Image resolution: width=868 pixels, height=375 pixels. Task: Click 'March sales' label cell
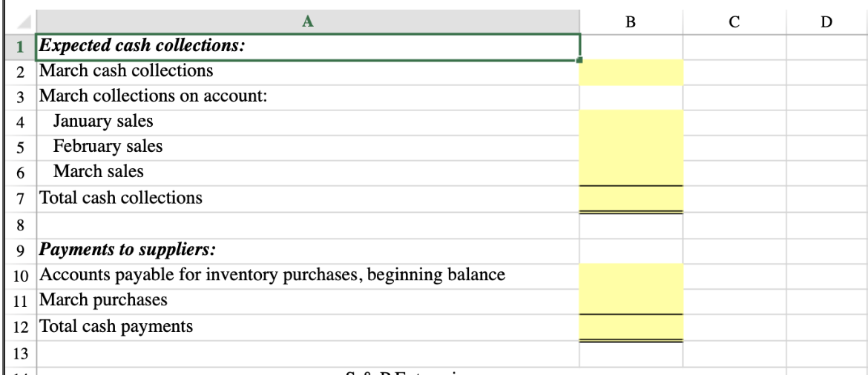click(308, 173)
